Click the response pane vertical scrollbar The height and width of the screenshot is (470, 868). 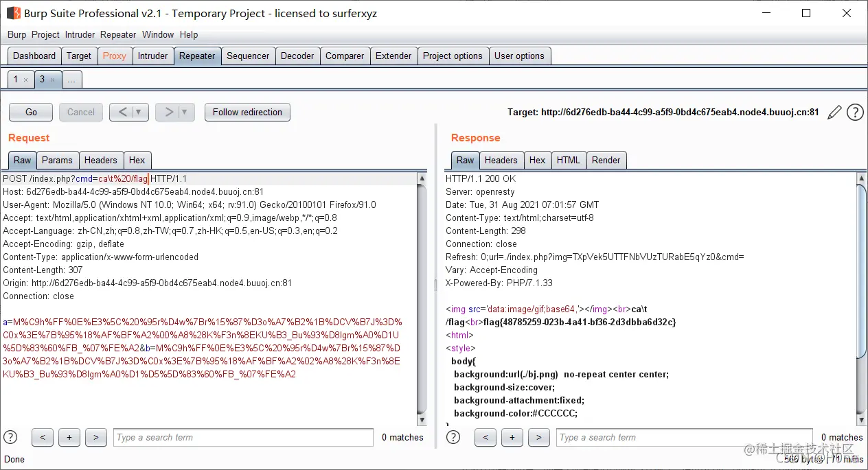861,298
